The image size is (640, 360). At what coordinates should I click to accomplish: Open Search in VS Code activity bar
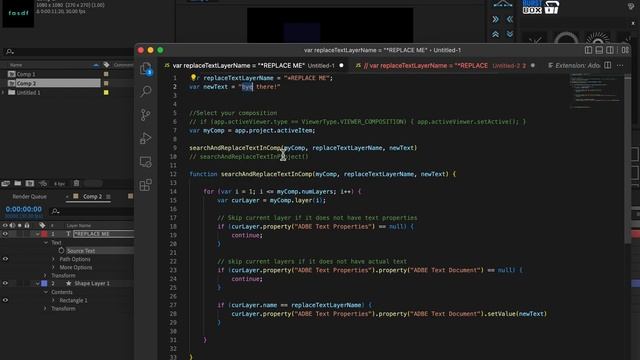[146, 91]
